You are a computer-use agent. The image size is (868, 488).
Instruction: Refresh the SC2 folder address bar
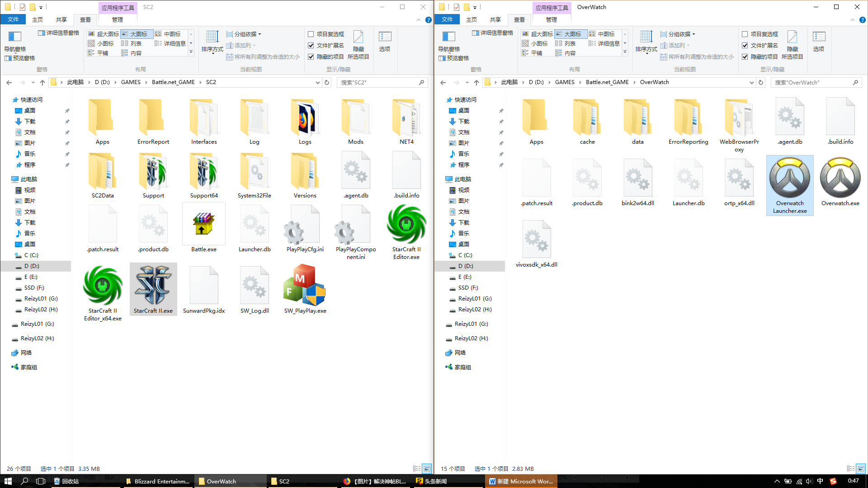tap(327, 82)
